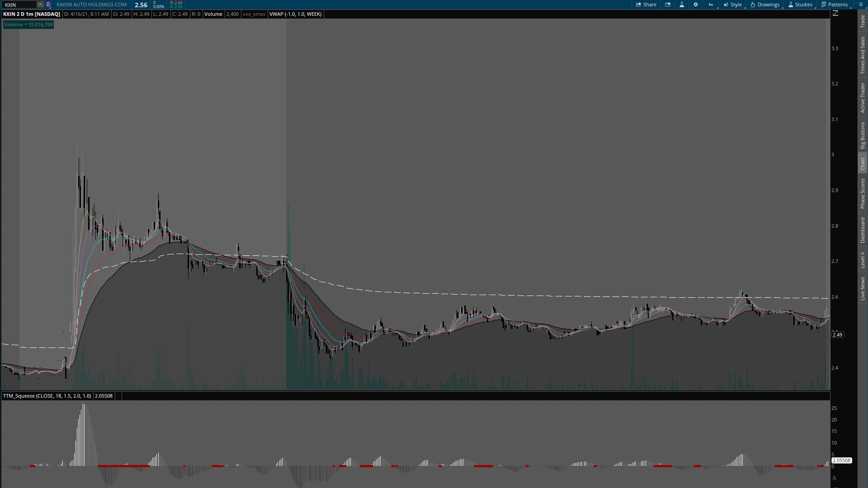Open chart settings gear icon
This screenshot has height=488, width=868.
tap(696, 5)
